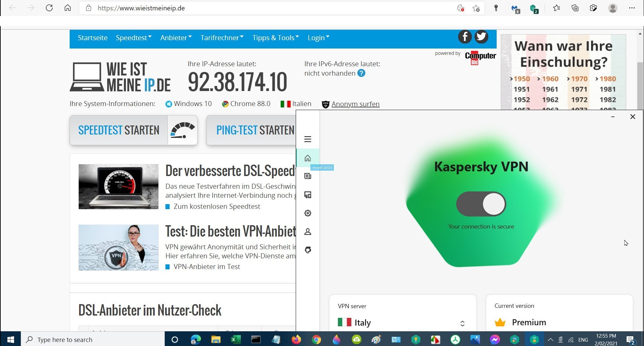Screen dimensions: 644x346
Task: Click the Startseite menu item
Action: [93, 38]
